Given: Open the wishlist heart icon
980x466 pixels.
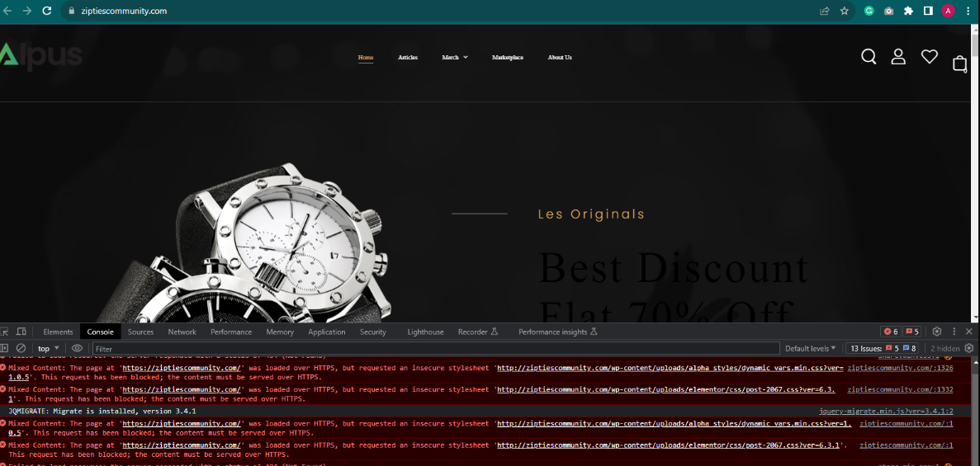Looking at the screenshot, I should [x=930, y=57].
